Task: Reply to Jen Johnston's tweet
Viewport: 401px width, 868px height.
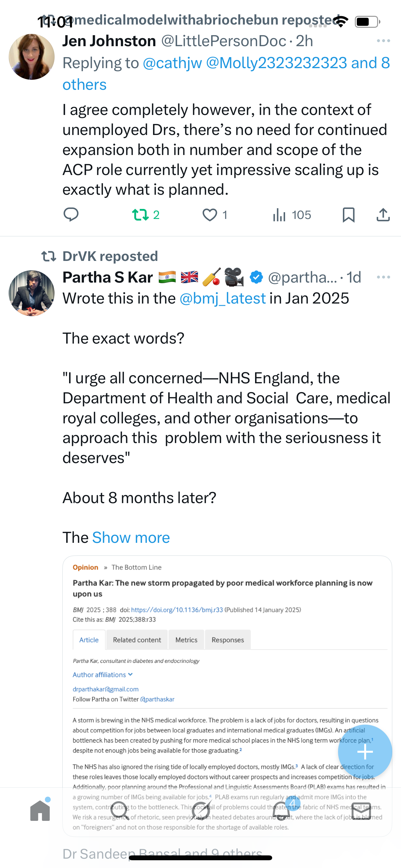Action: [71, 215]
